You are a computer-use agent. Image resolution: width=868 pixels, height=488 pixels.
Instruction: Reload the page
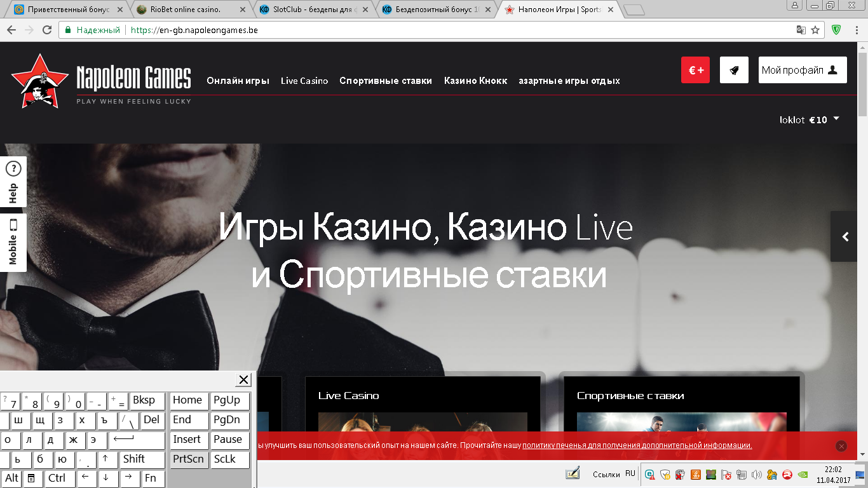[46, 30]
